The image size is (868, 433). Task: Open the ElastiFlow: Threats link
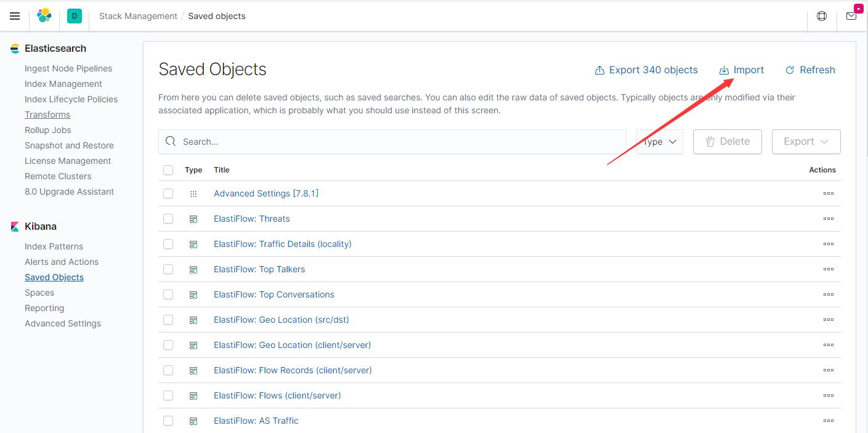(x=251, y=219)
